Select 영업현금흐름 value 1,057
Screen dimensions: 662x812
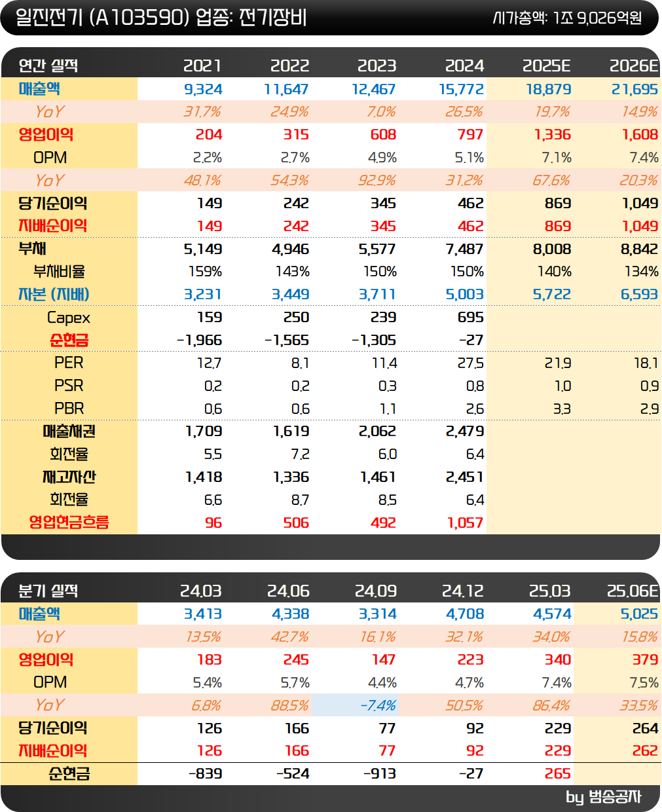pos(465,523)
